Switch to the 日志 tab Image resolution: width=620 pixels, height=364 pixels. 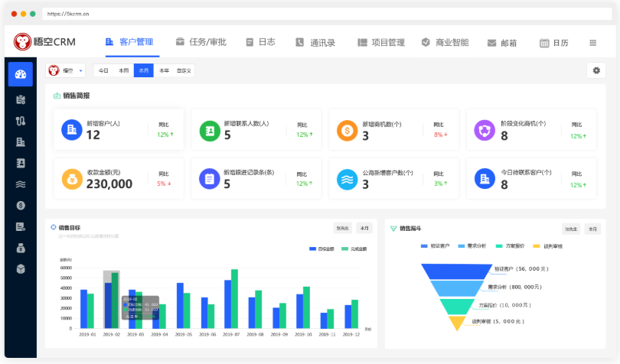tap(260, 42)
